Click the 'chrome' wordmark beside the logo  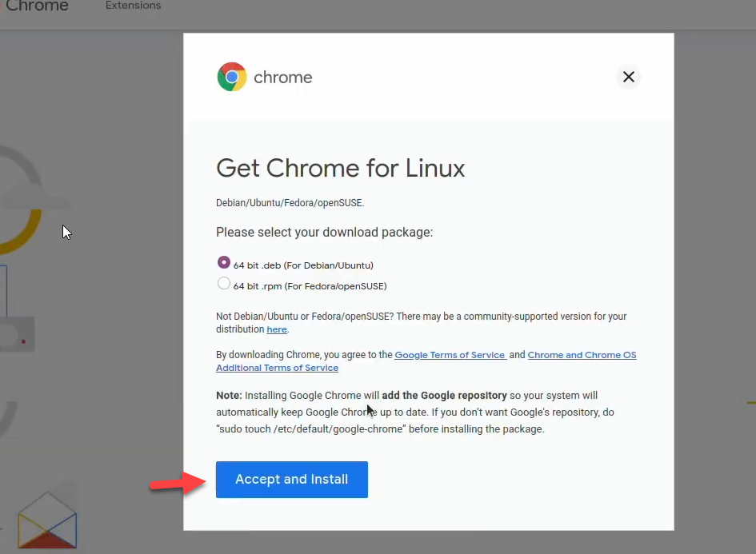pos(282,78)
